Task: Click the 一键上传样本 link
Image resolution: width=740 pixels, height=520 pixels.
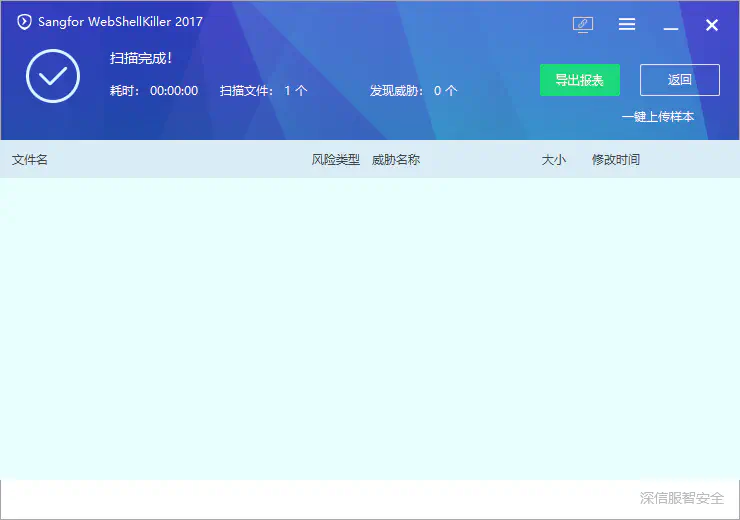Action: (x=657, y=117)
